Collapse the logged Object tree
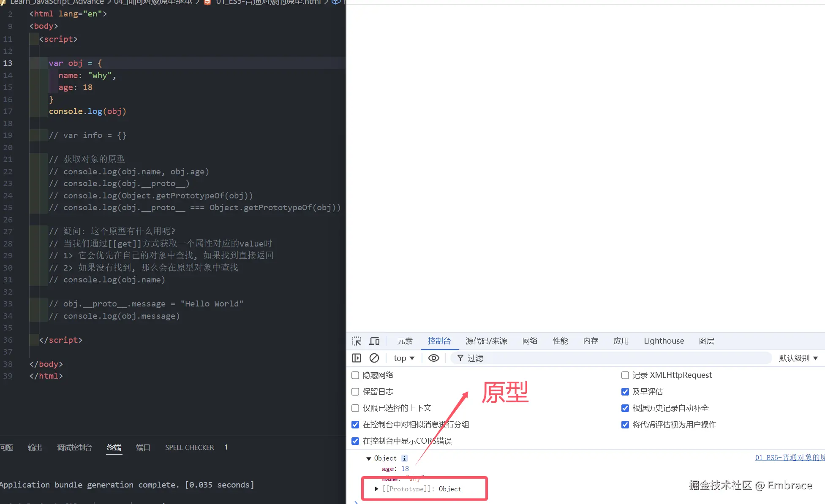This screenshot has width=825, height=504. click(369, 458)
